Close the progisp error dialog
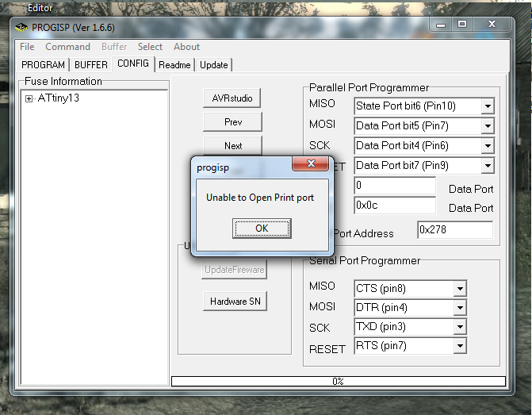The height and width of the screenshot is (415, 532). coord(311,163)
